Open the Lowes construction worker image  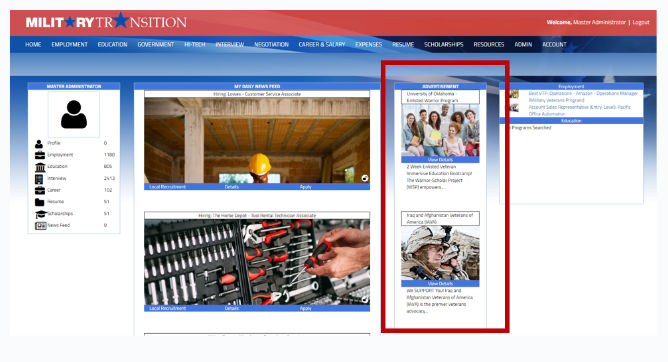coord(257,140)
